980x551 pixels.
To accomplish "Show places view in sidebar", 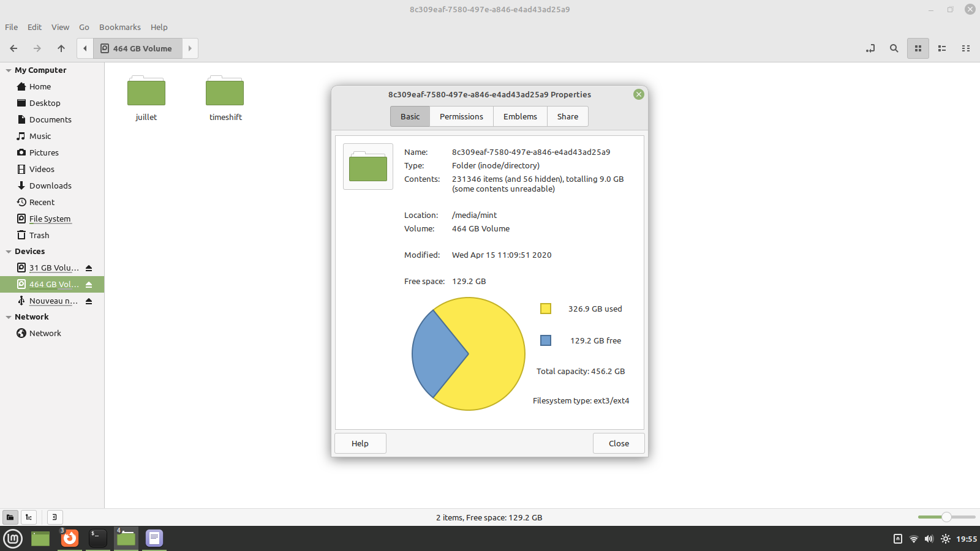I will pyautogui.click(x=10, y=517).
